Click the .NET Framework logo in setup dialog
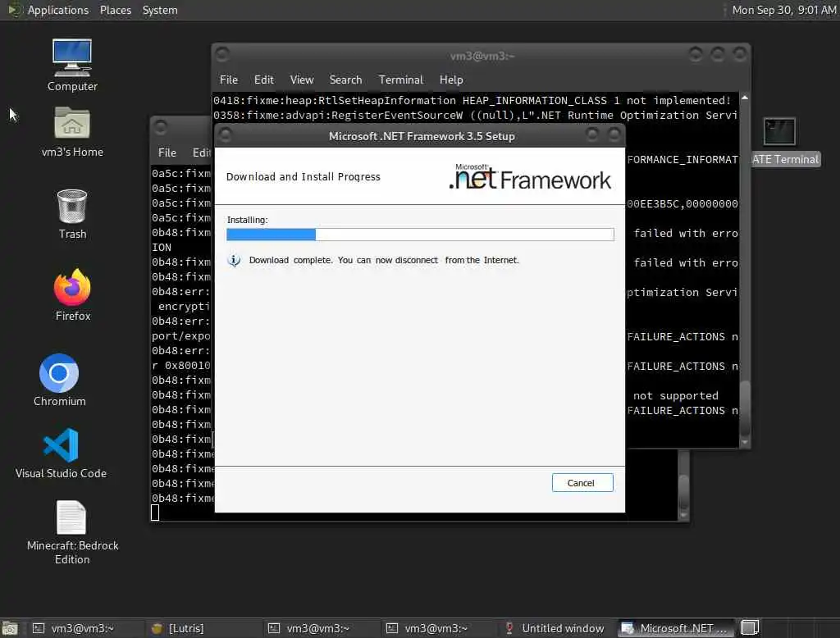The width and height of the screenshot is (840, 638). (529, 177)
